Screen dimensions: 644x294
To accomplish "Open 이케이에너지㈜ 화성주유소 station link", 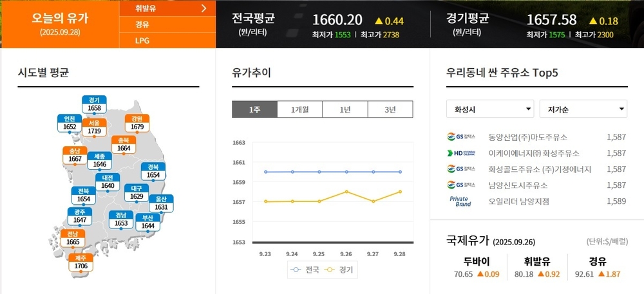I will 534,153.
